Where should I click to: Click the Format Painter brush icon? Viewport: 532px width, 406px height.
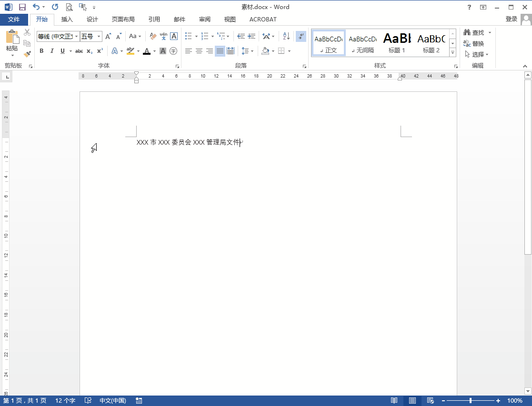pos(27,54)
